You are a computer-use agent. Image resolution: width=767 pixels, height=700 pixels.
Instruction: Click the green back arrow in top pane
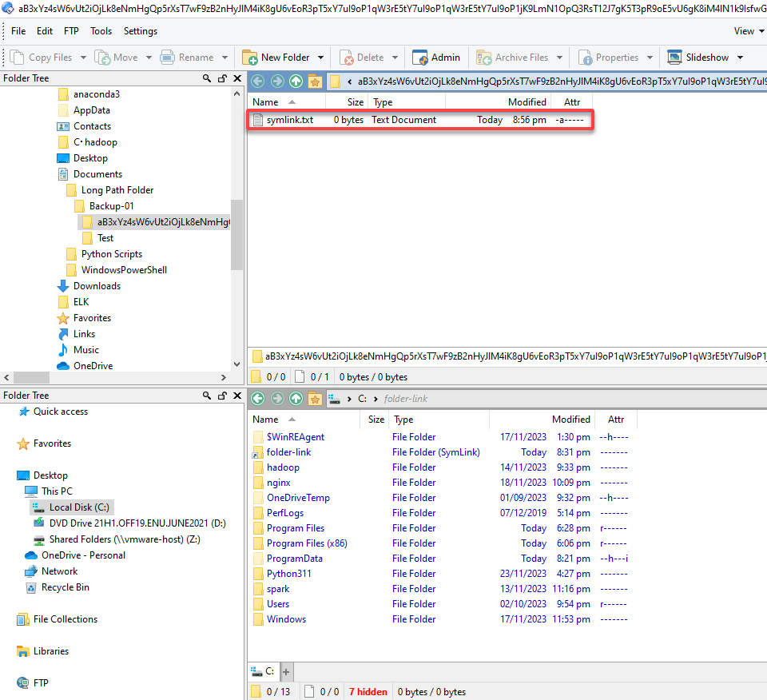tap(258, 82)
